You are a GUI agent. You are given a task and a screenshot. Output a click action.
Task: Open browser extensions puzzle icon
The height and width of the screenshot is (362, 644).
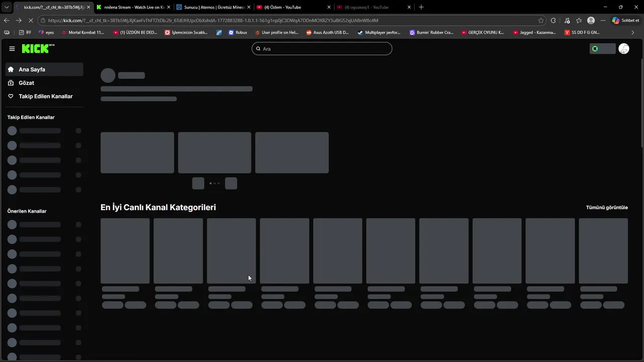tap(553, 21)
